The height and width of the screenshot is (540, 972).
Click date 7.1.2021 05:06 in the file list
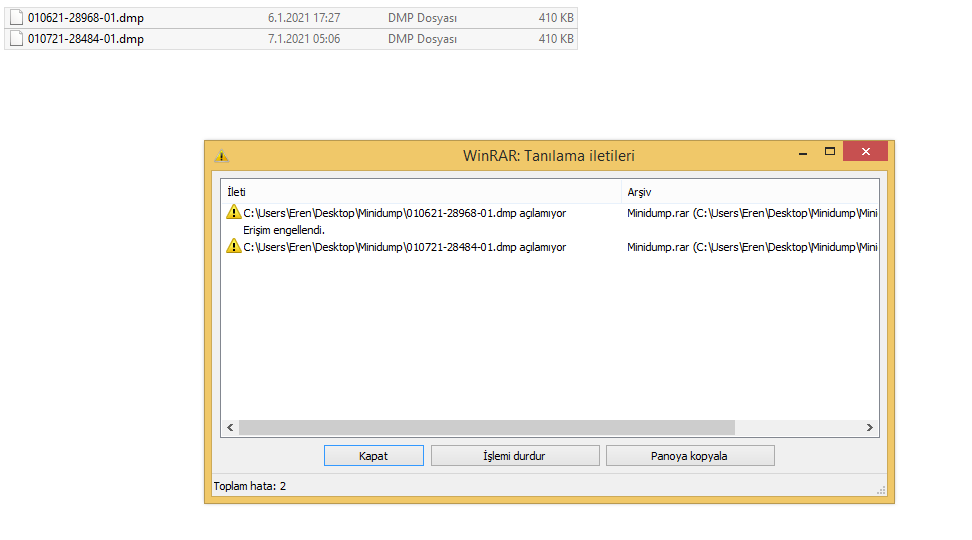304,39
